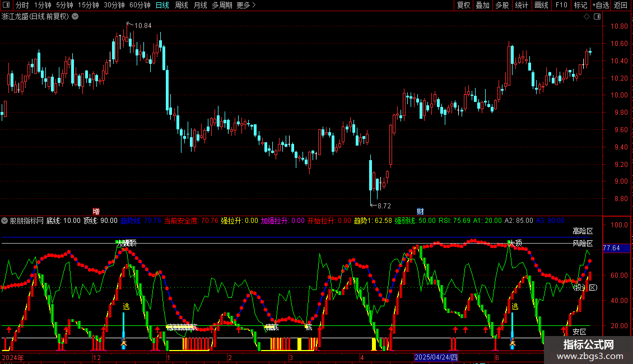Image resolution: width=633 pixels, height=364 pixels.
Task: Click the A1: 20.00 readout
Action: point(487,221)
